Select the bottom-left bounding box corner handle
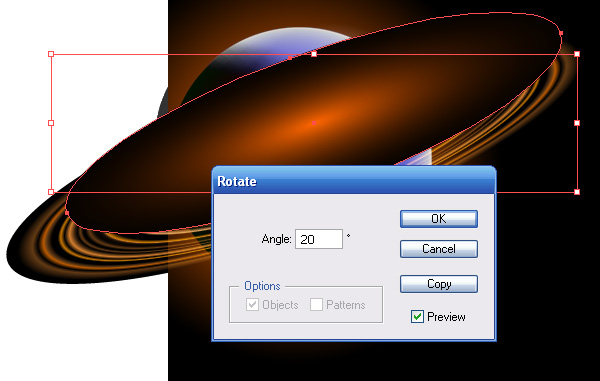600x381 pixels. pyautogui.click(x=51, y=192)
